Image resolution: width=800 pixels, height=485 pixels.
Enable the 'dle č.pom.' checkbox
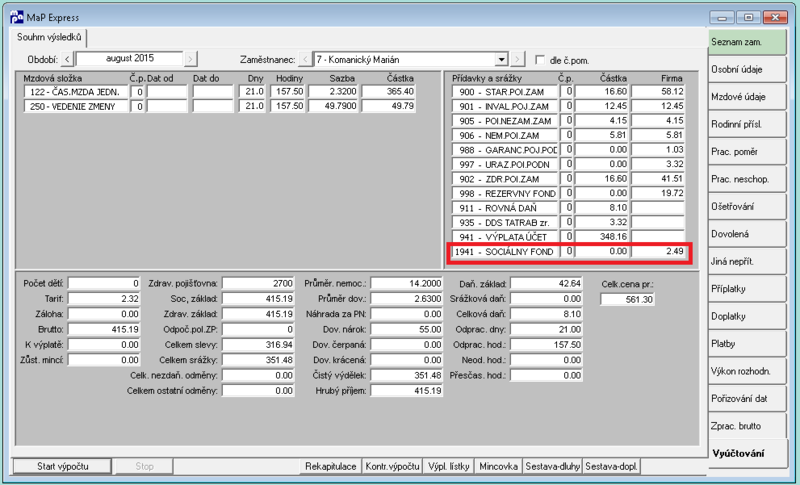coord(540,60)
